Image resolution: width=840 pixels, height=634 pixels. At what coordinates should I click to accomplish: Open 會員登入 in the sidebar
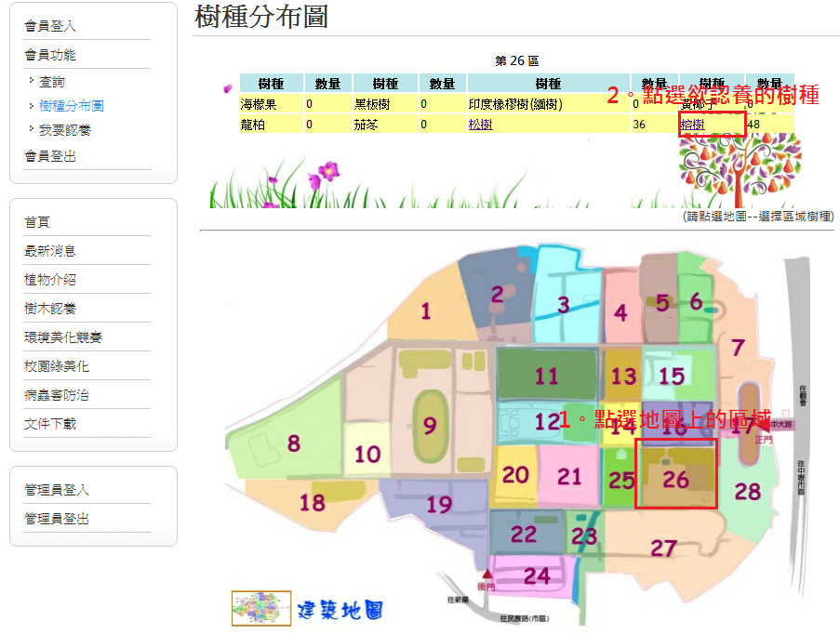[50, 26]
